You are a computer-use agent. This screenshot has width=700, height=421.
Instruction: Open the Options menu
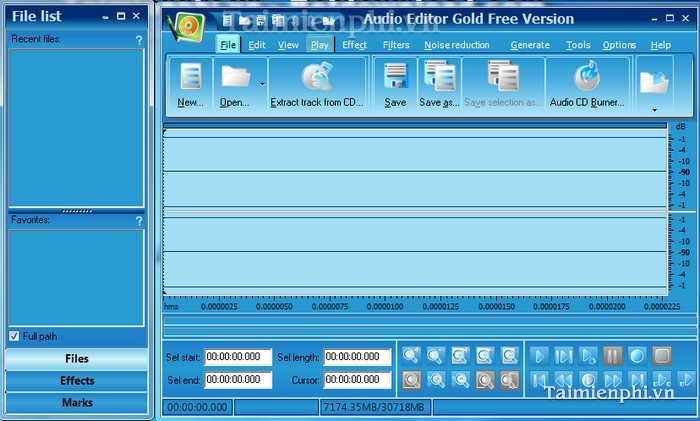pyautogui.click(x=619, y=45)
